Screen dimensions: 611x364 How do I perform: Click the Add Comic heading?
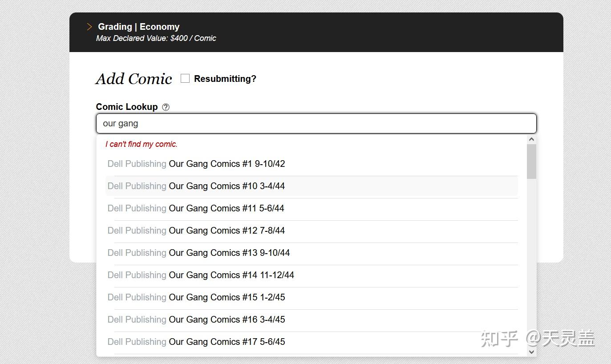click(134, 79)
